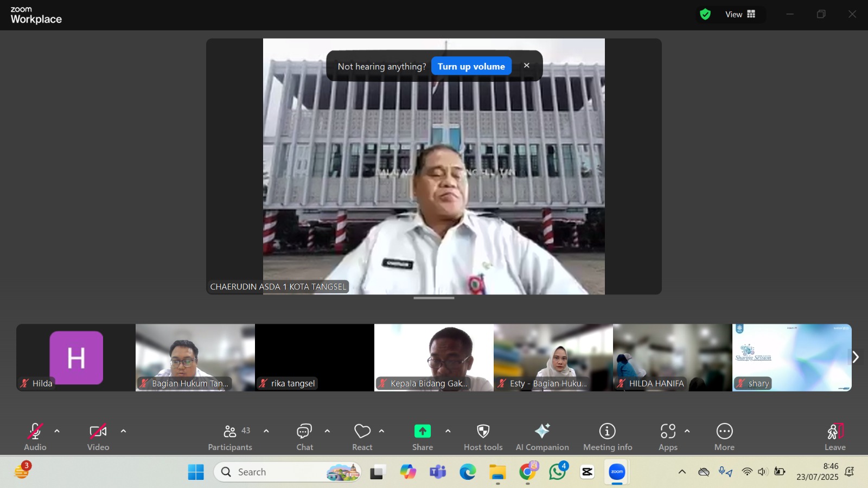The height and width of the screenshot is (488, 868).
Task: Select the Bagian Hukum Tan participant thumbnail
Action: pos(195,357)
